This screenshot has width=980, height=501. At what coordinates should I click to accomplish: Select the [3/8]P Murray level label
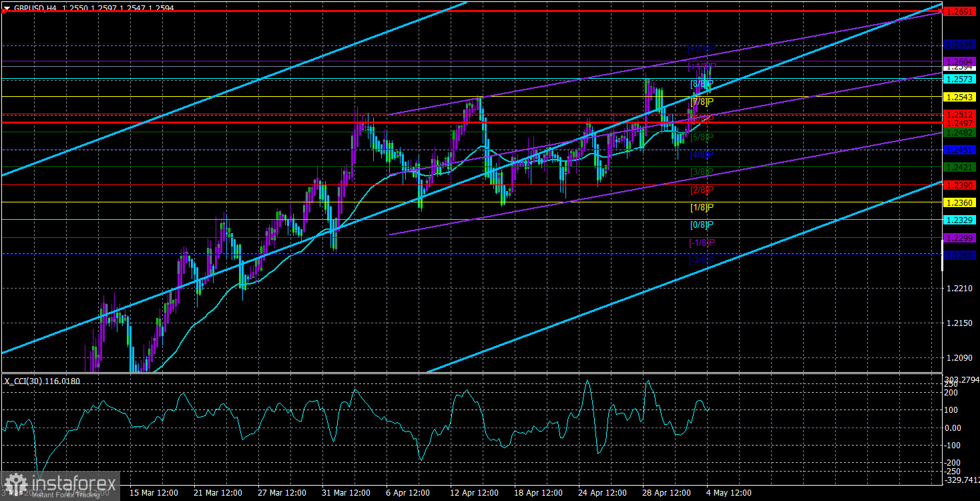[701, 172]
